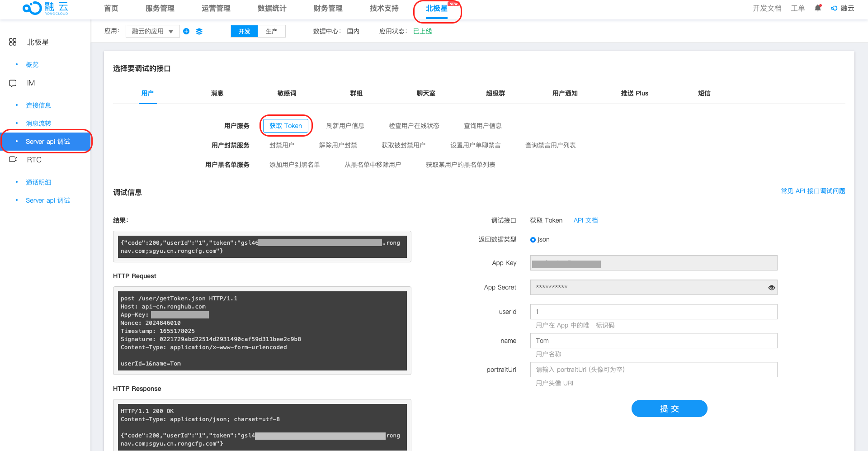This screenshot has width=868, height=451.
Task: Click the 北极星 grid icon in sidebar
Action: coord(13,42)
